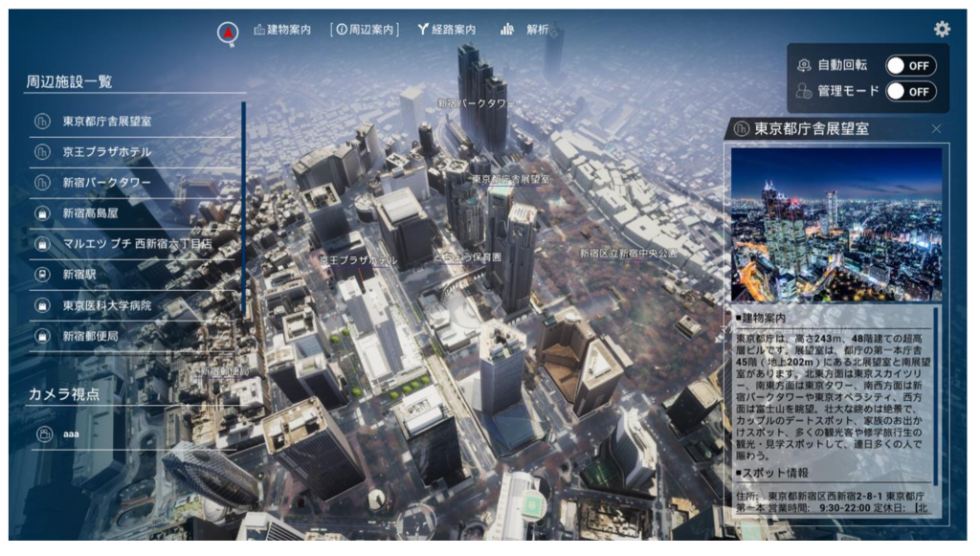
Task: Close the 東京都庁舎展望室 info panel
Action: pos(936,128)
